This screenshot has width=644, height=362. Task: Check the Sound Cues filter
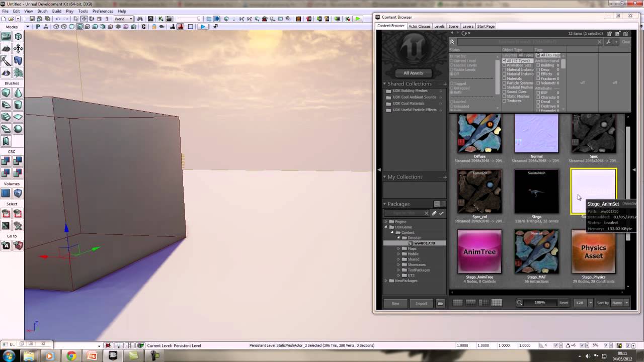pyautogui.click(x=505, y=92)
